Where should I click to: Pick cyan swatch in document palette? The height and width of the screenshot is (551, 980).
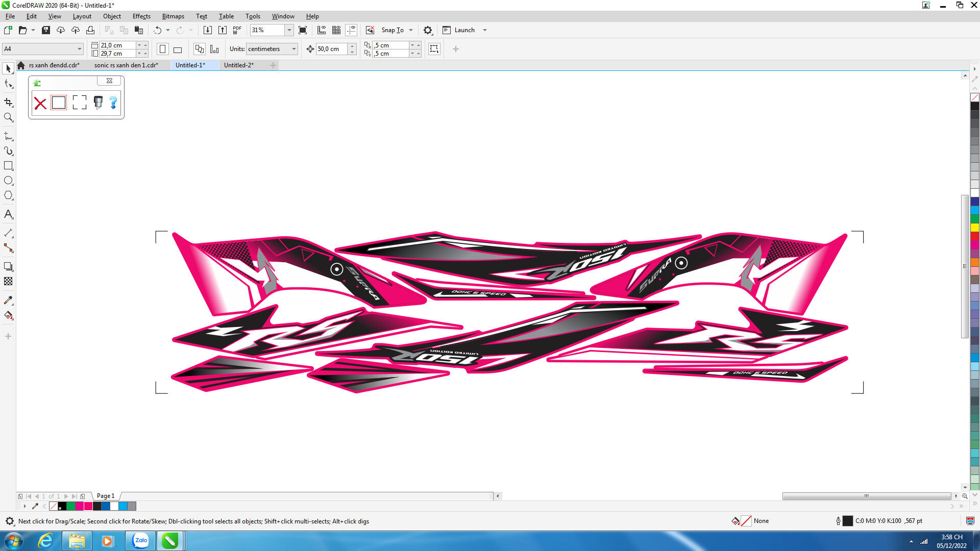(123, 506)
